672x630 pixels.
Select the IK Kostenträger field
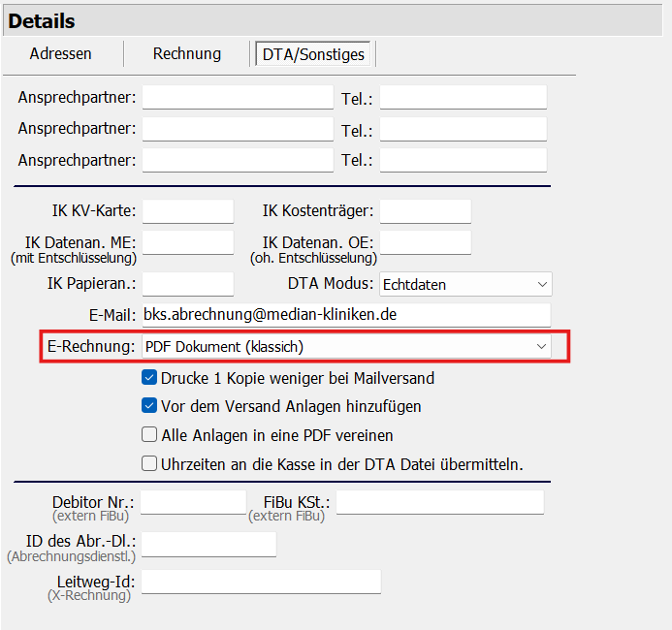[x=425, y=211]
